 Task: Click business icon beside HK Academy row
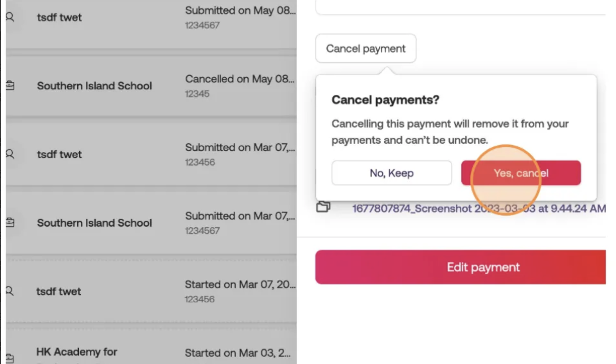pyautogui.click(x=10, y=358)
